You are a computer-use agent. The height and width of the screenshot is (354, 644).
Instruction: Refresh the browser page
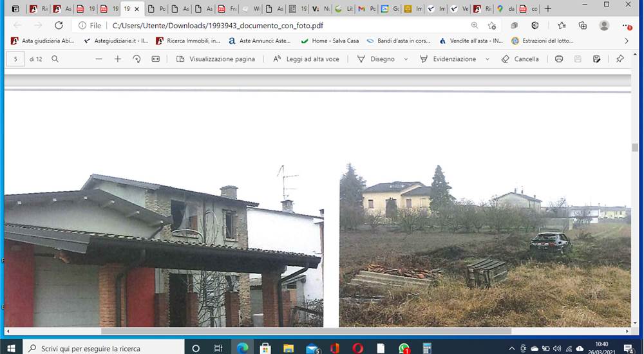click(59, 26)
